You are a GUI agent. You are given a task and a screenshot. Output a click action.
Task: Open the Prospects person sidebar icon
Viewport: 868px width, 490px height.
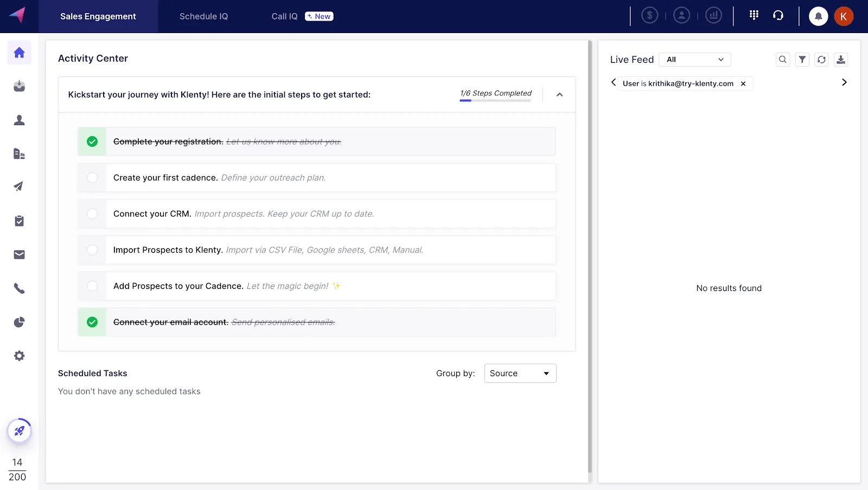coord(19,120)
